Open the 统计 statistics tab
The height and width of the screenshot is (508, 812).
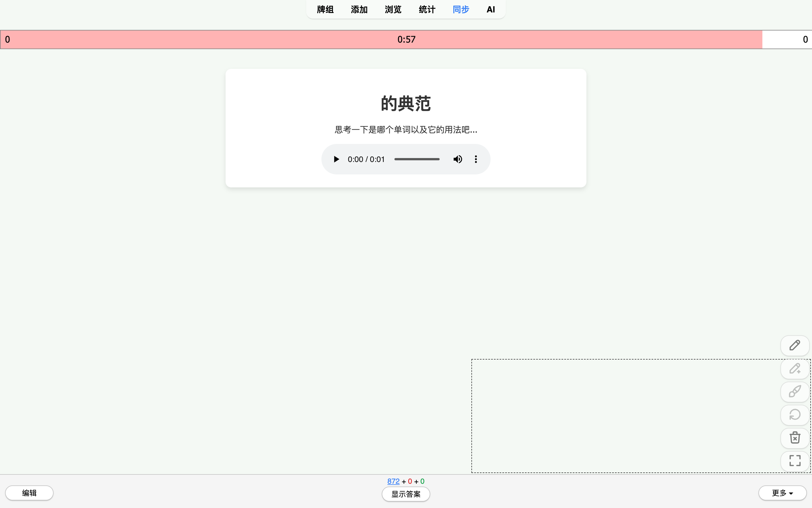427,9
